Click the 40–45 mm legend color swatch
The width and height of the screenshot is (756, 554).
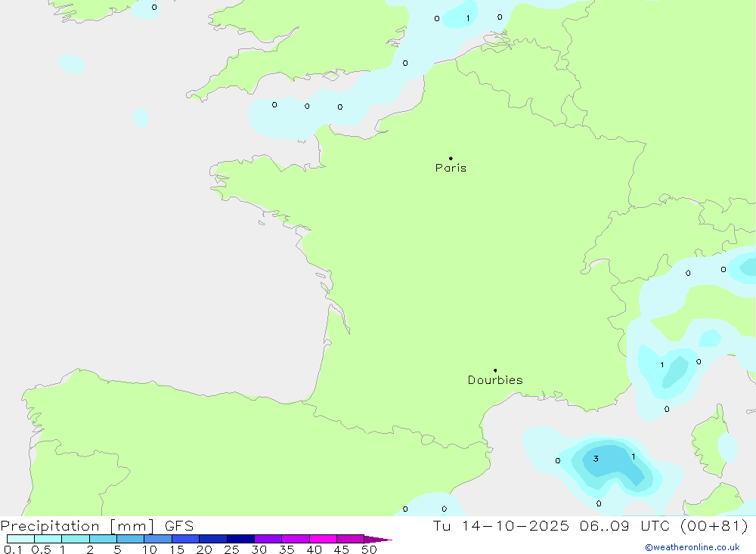pos(323,539)
